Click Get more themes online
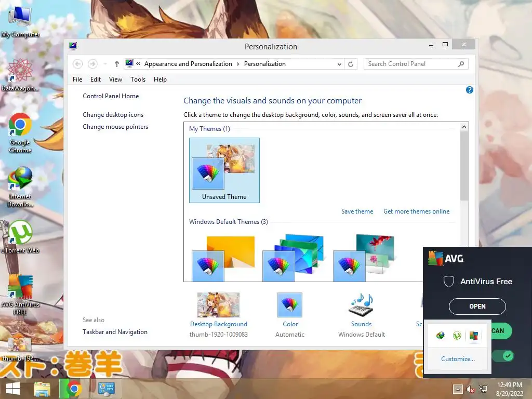This screenshot has width=532, height=399. pyautogui.click(x=416, y=211)
